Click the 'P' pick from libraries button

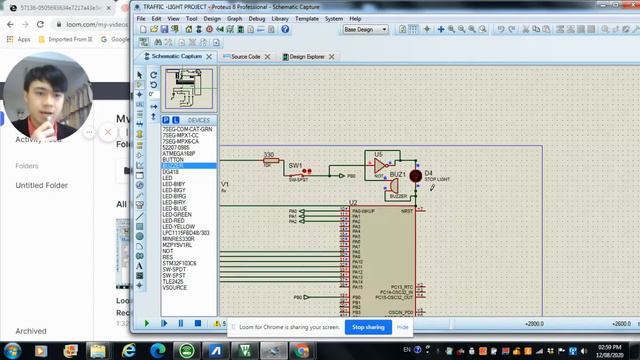click(x=166, y=120)
